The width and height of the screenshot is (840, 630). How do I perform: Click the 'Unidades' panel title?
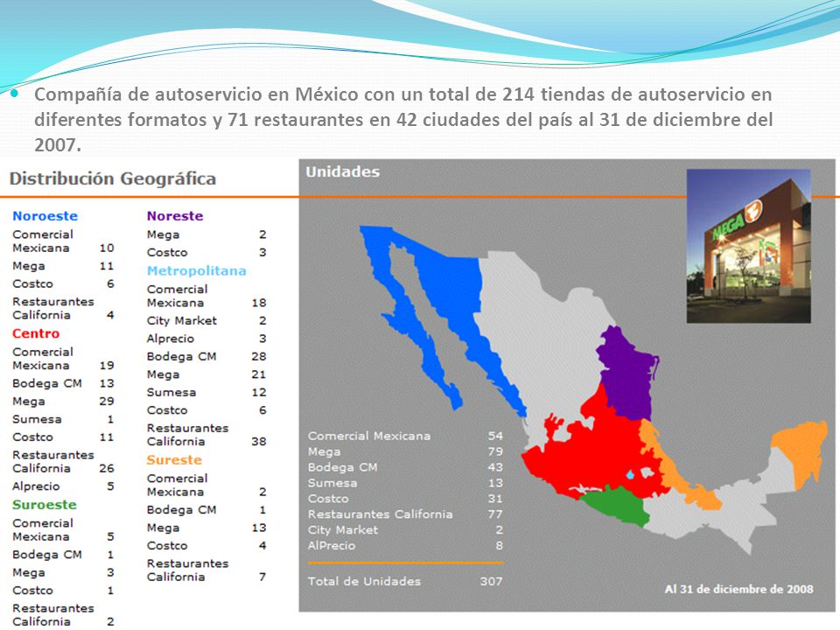click(x=343, y=172)
